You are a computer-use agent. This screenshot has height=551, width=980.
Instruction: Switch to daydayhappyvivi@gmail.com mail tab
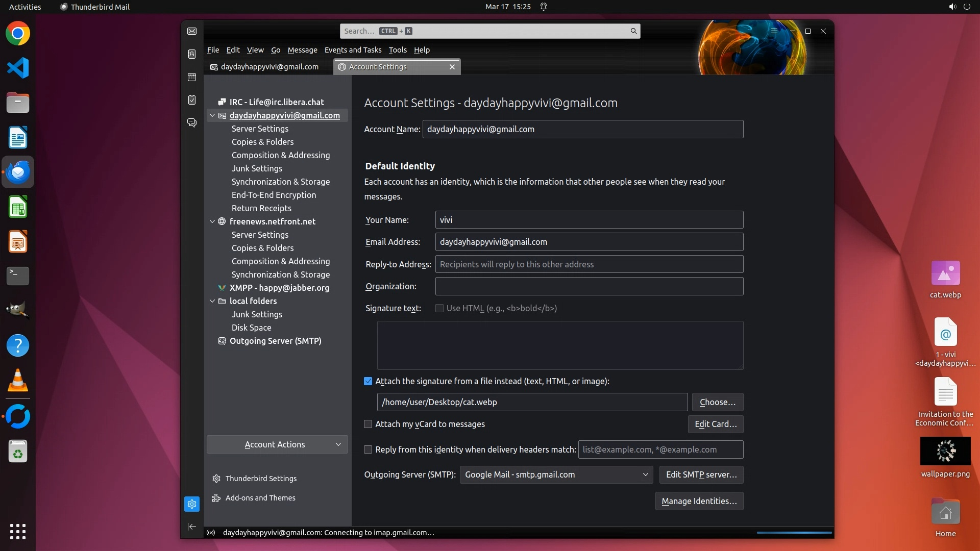point(269,67)
